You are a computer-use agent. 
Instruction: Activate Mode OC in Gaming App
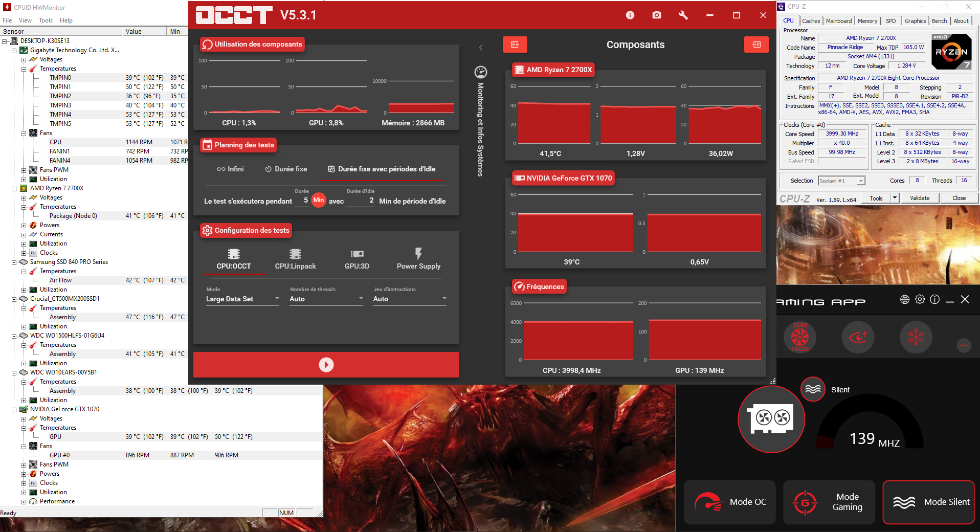(730, 502)
